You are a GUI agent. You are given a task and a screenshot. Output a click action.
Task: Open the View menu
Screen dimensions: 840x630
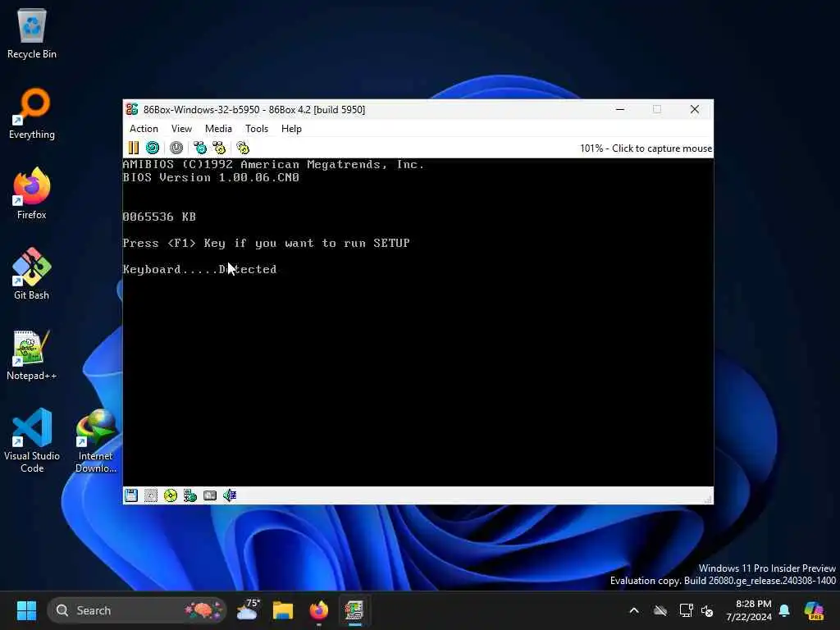181,129
